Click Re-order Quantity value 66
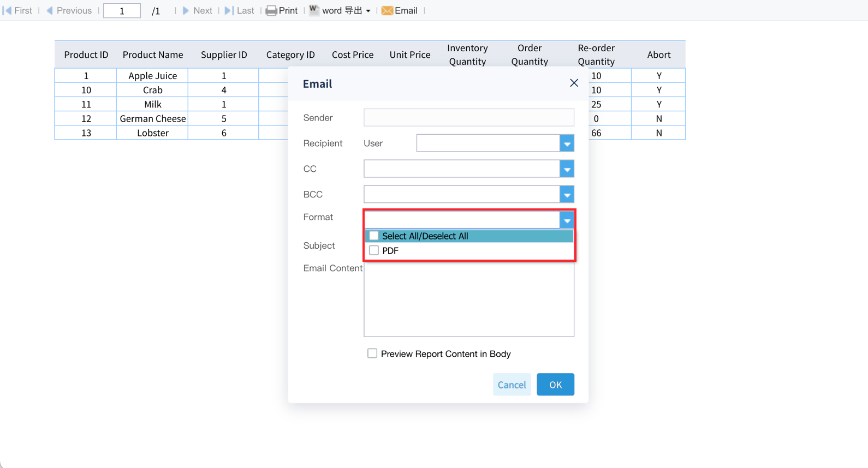Screen dimensions: 868x468 pos(596,133)
